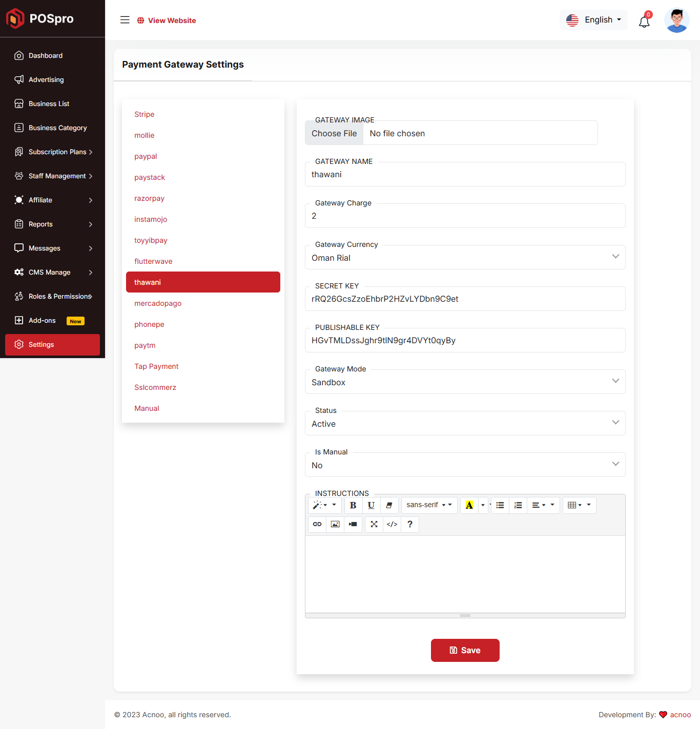Screen dimensions: 700x729
Task: Open the Gateway Mode dropdown
Action: [465, 382]
